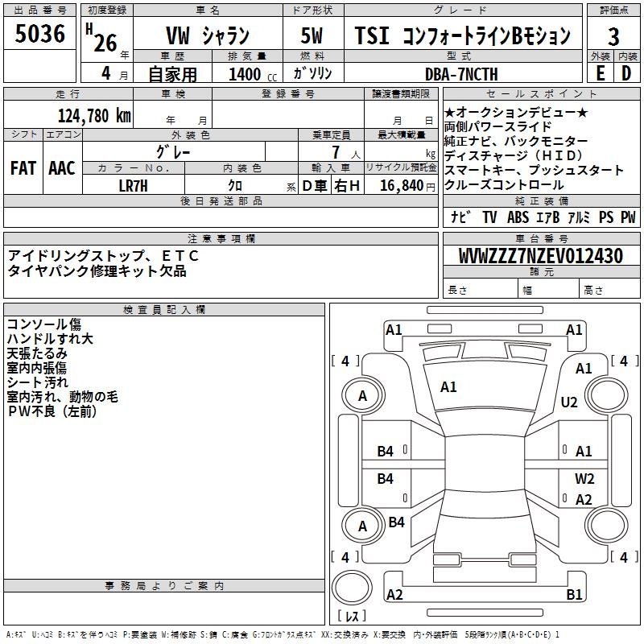Select the exterior color グレー

click(x=173, y=152)
